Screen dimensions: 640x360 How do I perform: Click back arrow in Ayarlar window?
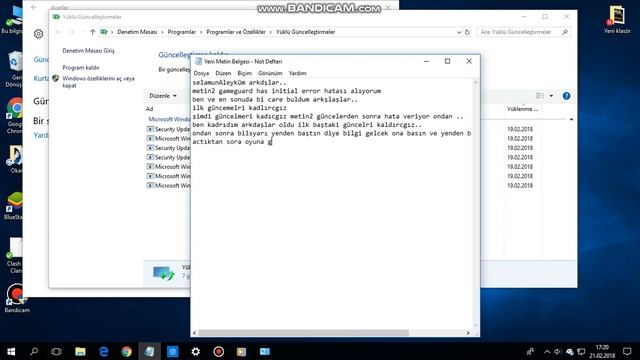34,7
